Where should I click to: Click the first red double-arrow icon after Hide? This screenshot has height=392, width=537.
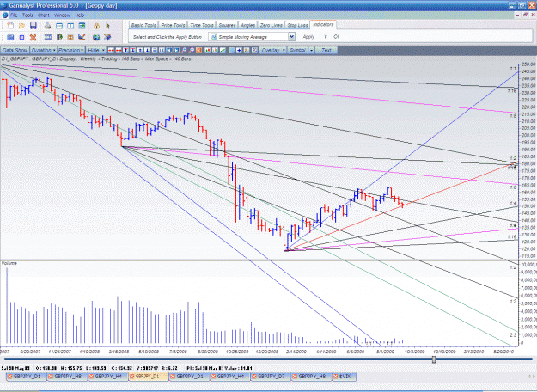point(111,51)
